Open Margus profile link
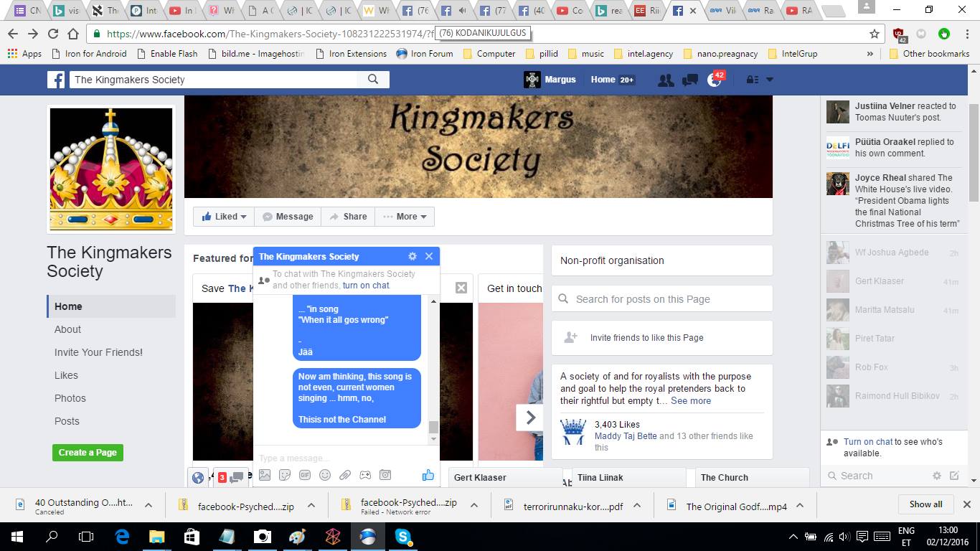The height and width of the screenshot is (551, 980). point(550,80)
